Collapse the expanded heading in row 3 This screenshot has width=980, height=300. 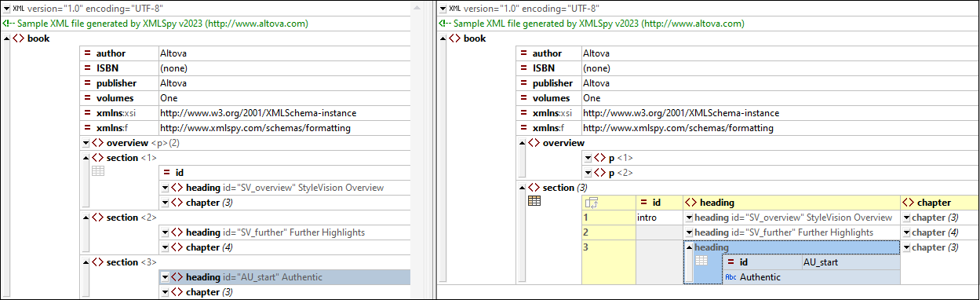click(690, 247)
